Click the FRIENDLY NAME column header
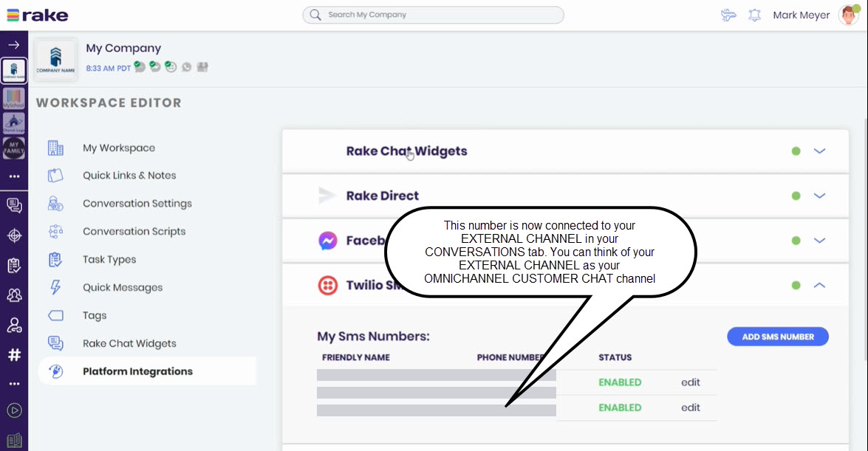 pyautogui.click(x=356, y=357)
